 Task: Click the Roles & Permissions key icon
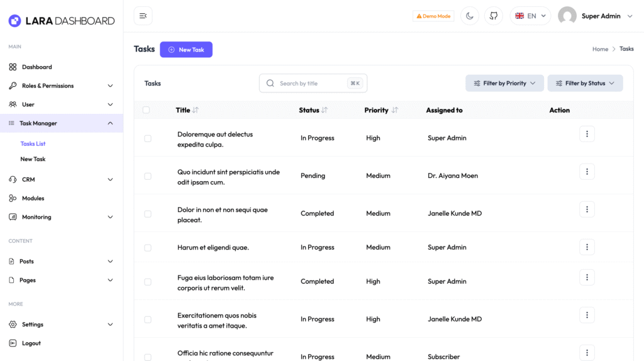(x=13, y=86)
